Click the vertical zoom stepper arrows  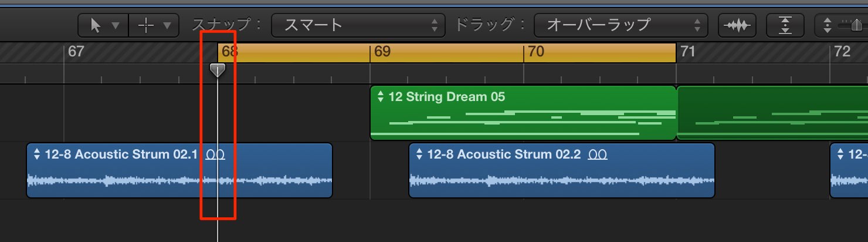(x=827, y=25)
